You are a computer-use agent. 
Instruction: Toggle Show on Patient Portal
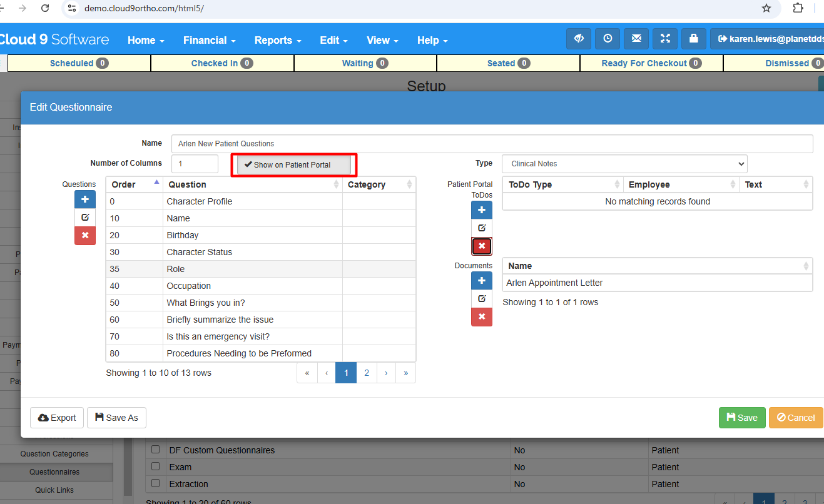(x=293, y=165)
